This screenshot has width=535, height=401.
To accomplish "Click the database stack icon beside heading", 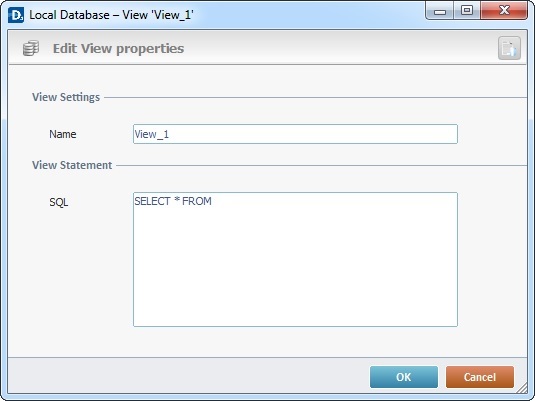I will point(31,48).
